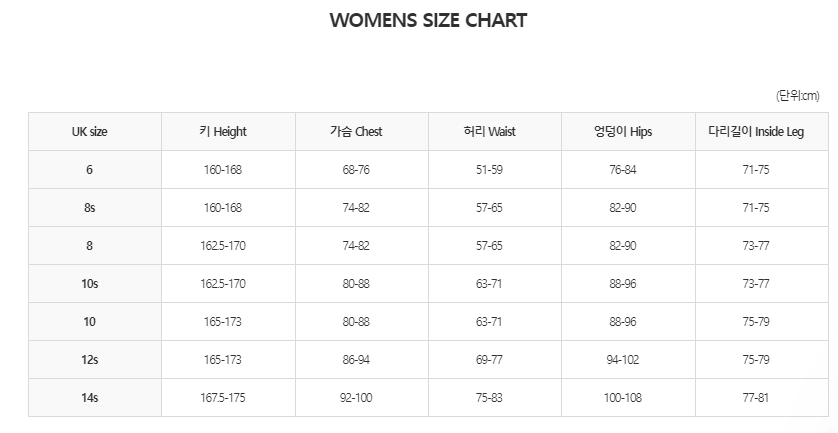The height and width of the screenshot is (433, 838).
Task: Select the 12s size row label
Action: [x=89, y=360]
